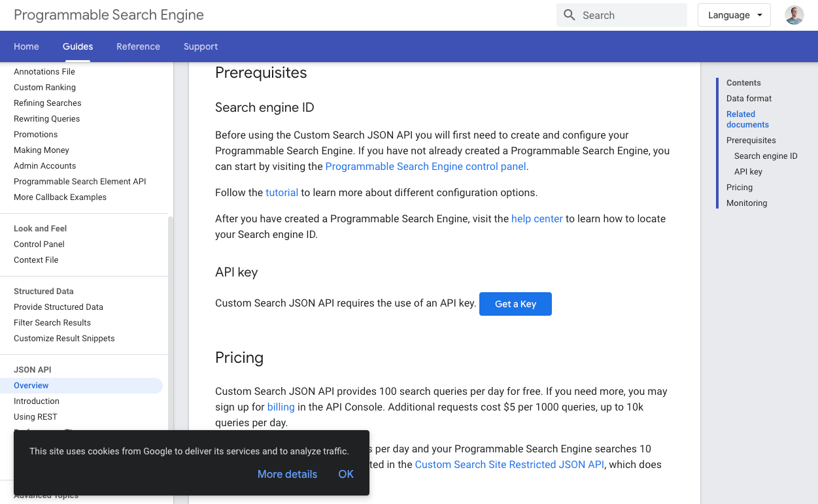Jump to Data format in Contents
Screen dimensions: 818x504
click(x=749, y=98)
